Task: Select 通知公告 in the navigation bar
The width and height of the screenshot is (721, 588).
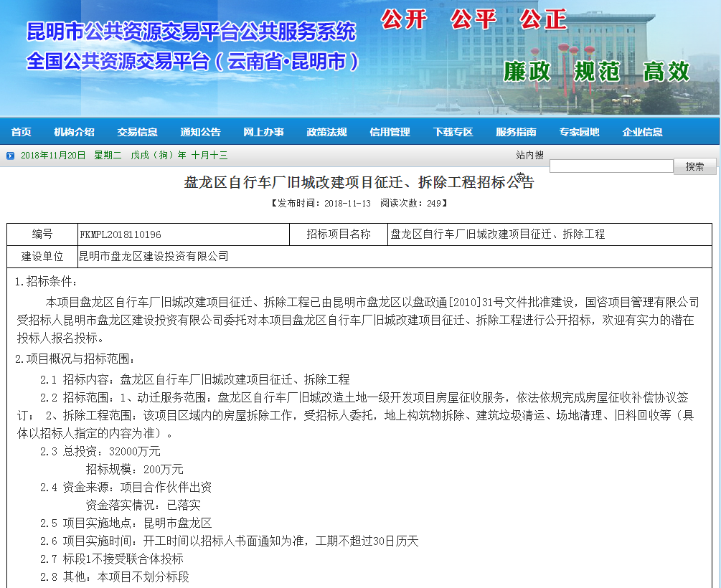Action: pos(200,132)
